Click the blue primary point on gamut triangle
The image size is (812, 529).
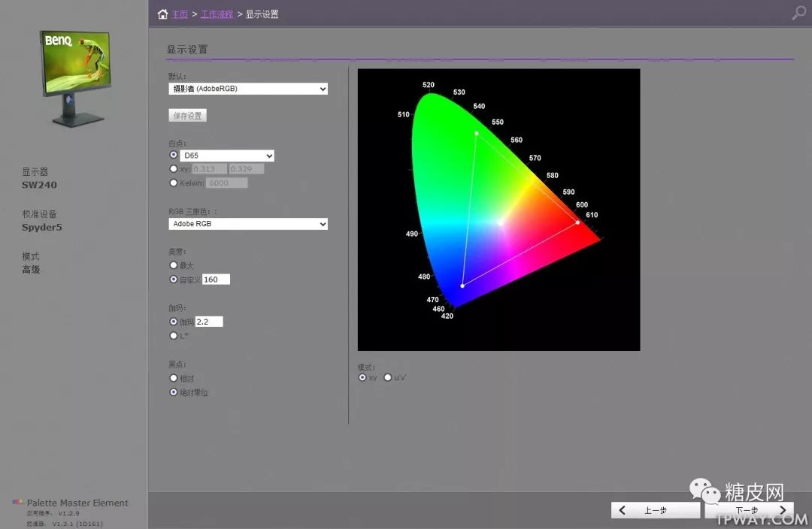[x=462, y=286]
